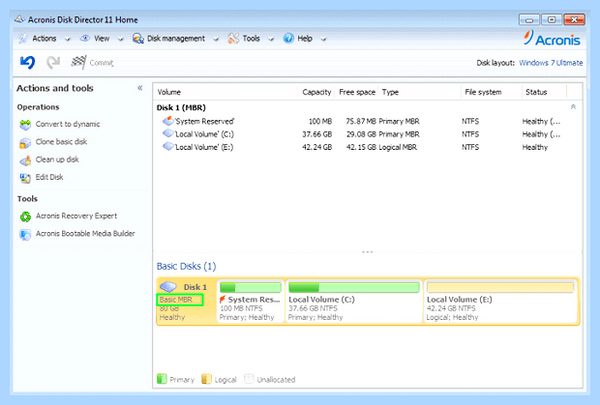The image size is (600, 405).
Task: Click the System Reserved volume icon in list
Action: (x=168, y=121)
